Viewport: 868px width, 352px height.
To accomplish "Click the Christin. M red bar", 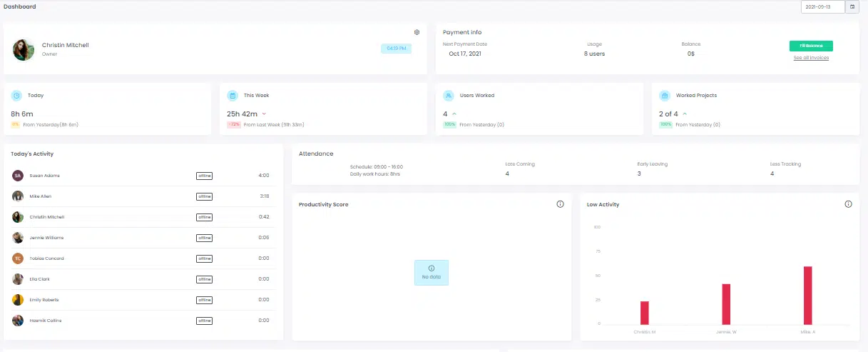I will click(645, 313).
